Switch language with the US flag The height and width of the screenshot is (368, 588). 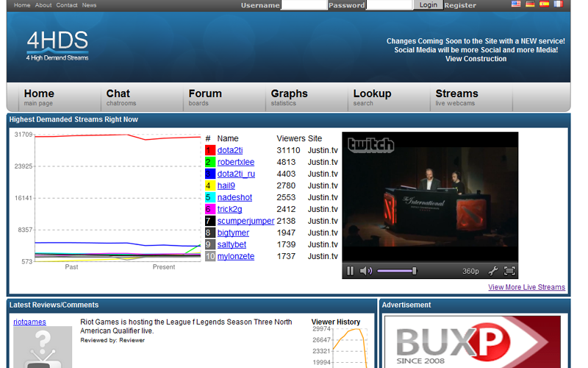(517, 4)
